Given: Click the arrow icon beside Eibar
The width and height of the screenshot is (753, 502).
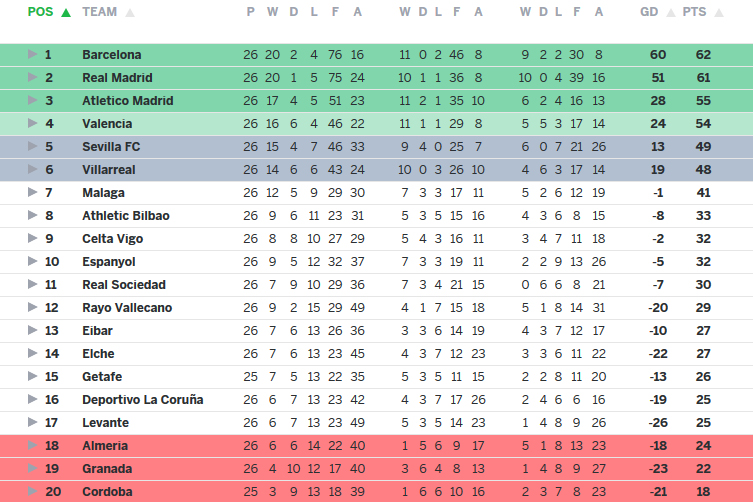Looking at the screenshot, I should [x=32, y=331].
